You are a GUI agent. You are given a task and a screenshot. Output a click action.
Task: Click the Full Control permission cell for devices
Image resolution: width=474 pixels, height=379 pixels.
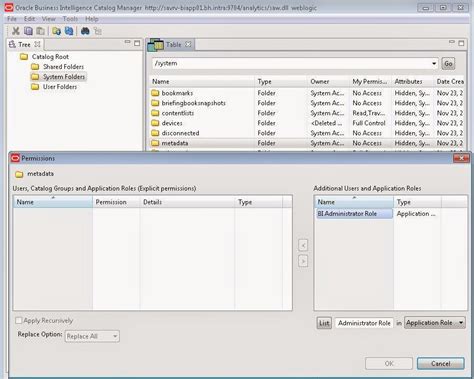coord(369,123)
